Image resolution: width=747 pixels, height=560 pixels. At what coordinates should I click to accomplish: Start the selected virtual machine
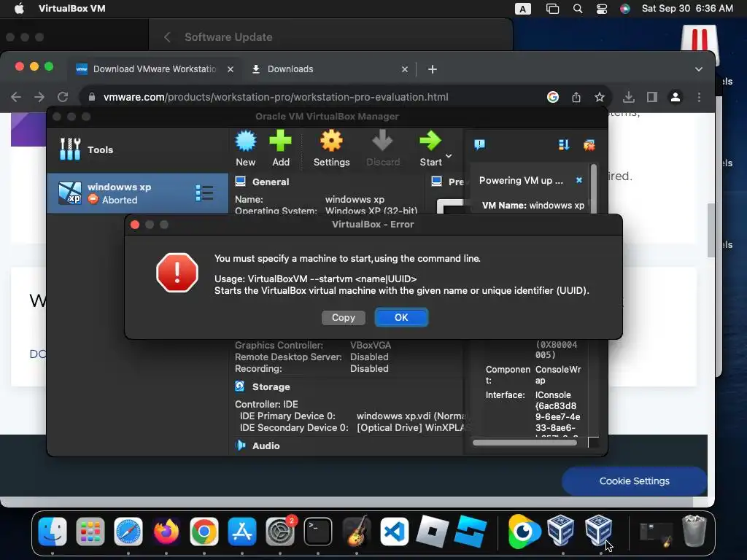pyautogui.click(x=430, y=148)
